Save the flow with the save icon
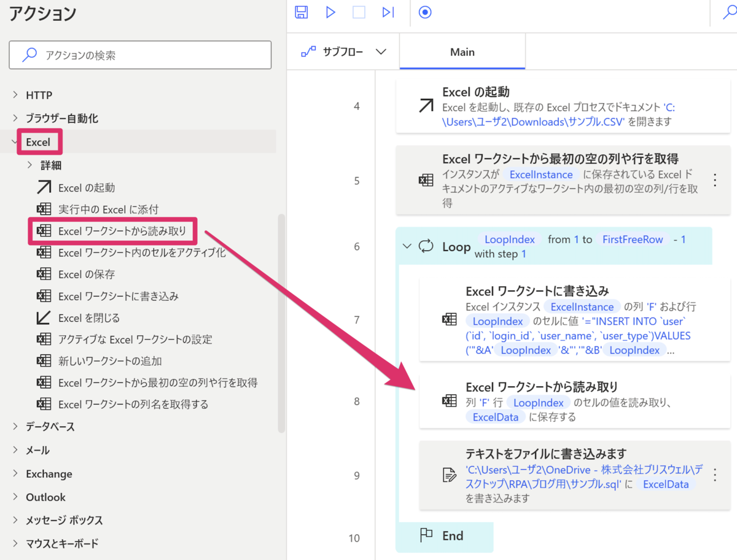 [301, 12]
